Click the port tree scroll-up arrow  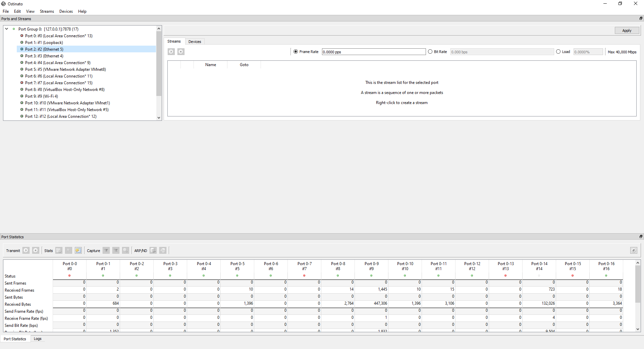(159, 29)
